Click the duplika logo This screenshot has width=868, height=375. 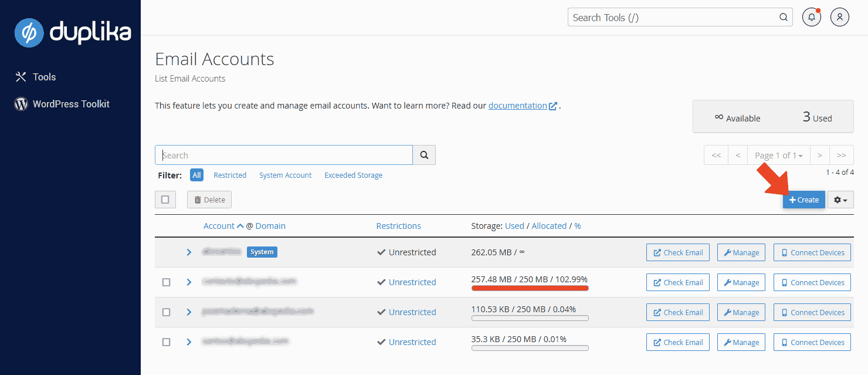(x=72, y=33)
